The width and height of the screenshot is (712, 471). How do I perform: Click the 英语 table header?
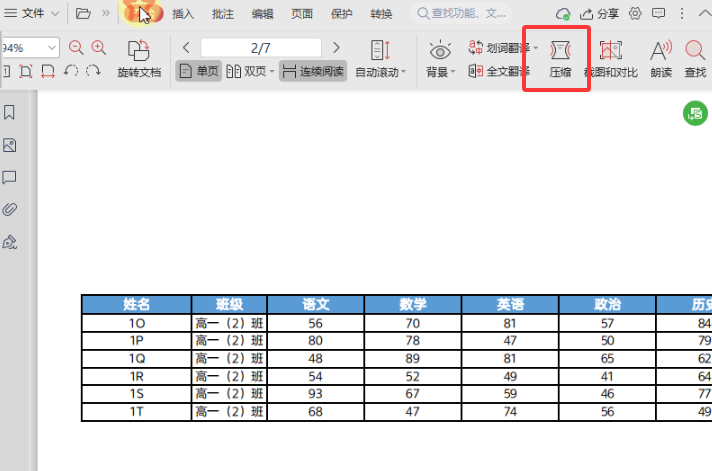510,304
